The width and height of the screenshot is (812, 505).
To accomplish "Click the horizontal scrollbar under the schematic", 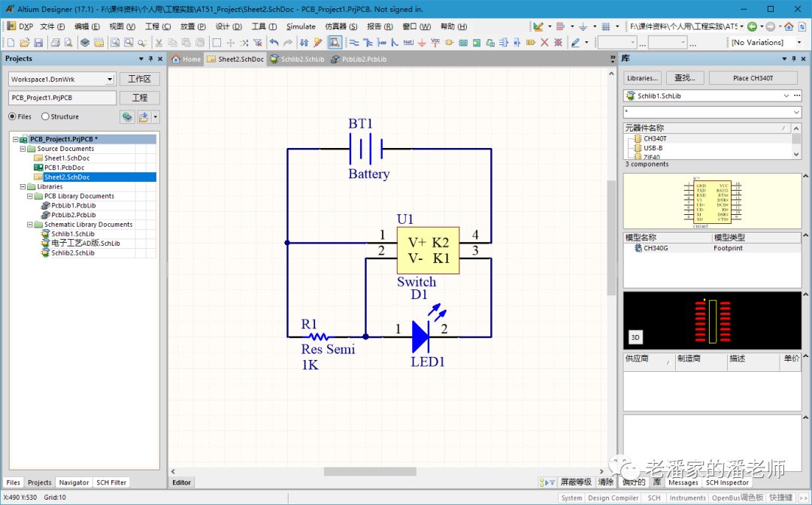I will coord(370,471).
